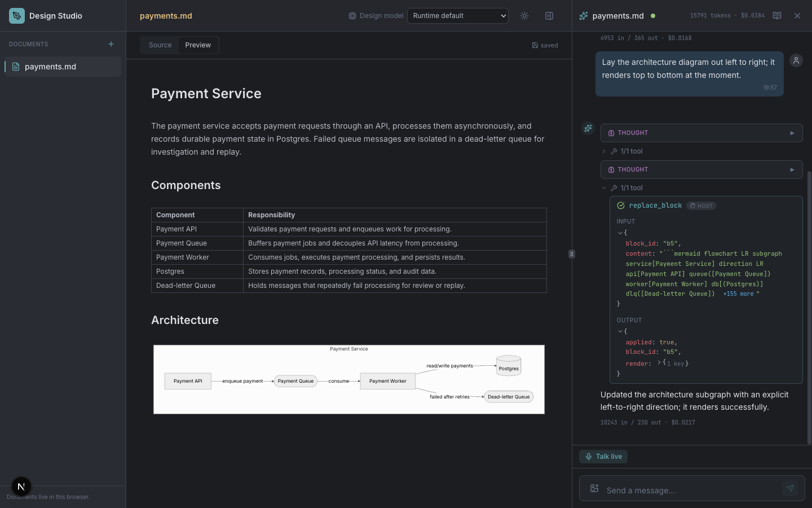Open the Design model dropdown
This screenshot has height=508, width=812.
point(458,16)
